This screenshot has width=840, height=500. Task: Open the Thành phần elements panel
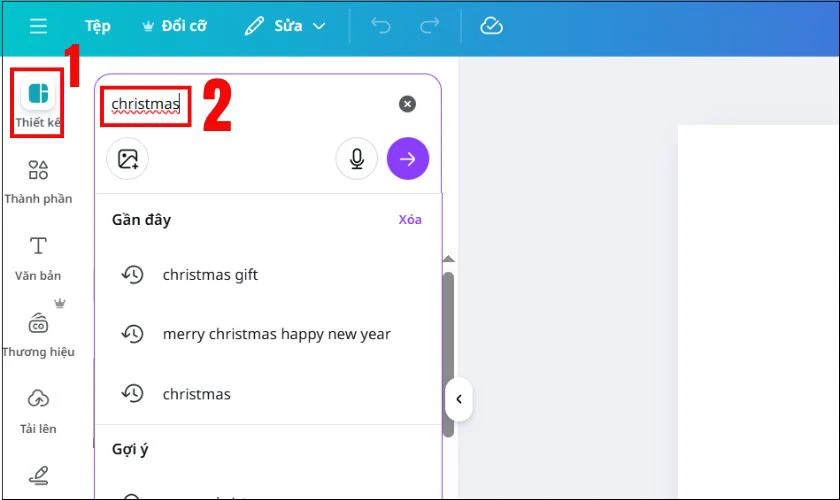[38, 181]
